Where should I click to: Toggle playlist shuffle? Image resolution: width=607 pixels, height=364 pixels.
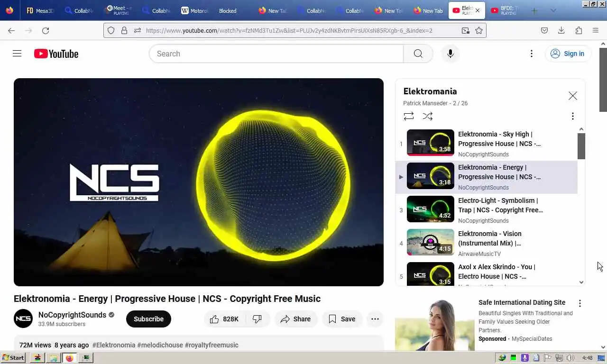428,116
